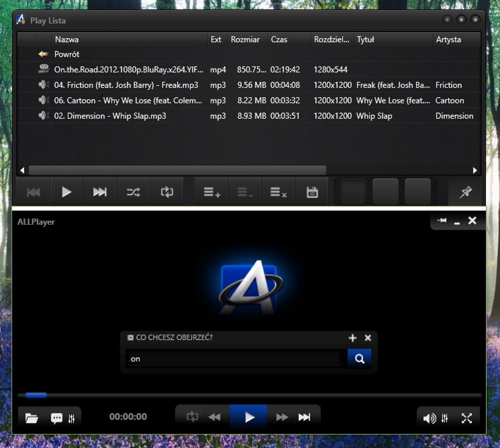Save the playlist with the floppy icon
Viewport: 500px width, 448px height.
pos(312,192)
